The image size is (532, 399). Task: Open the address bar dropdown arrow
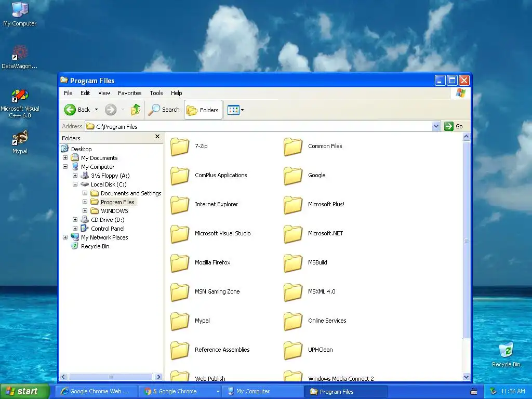coord(436,127)
